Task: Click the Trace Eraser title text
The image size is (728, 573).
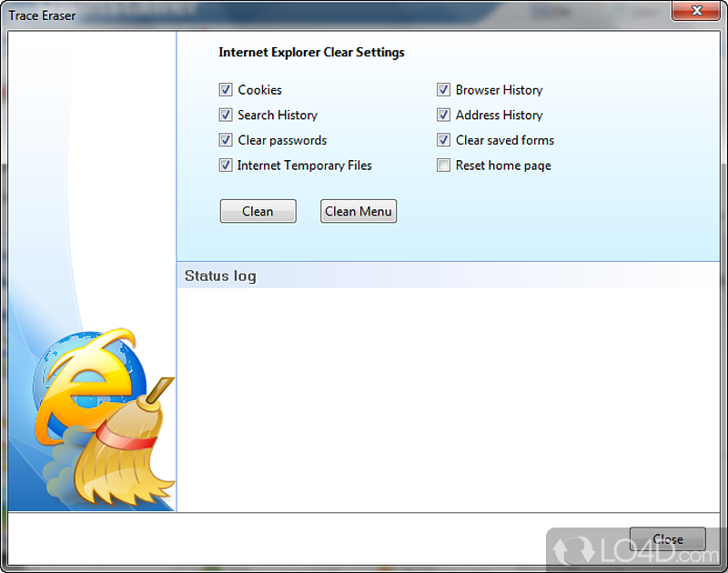Action: pyautogui.click(x=42, y=15)
